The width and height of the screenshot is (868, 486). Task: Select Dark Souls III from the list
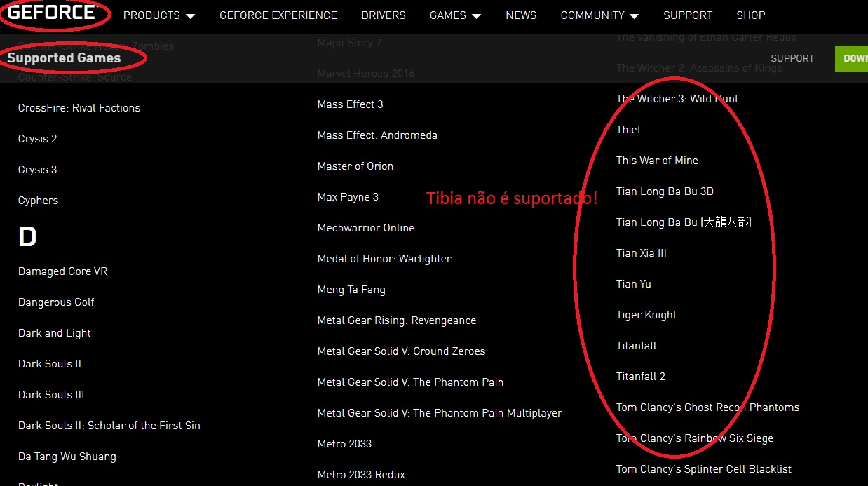tap(51, 395)
